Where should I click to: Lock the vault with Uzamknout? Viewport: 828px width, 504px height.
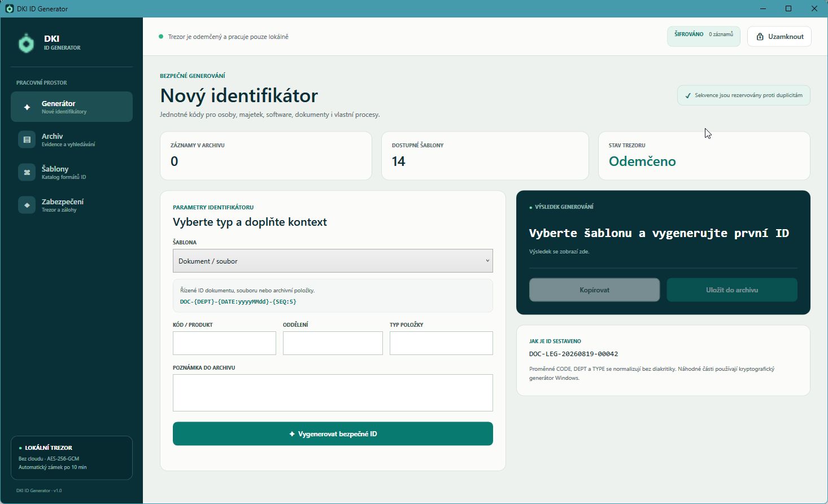[x=779, y=37]
